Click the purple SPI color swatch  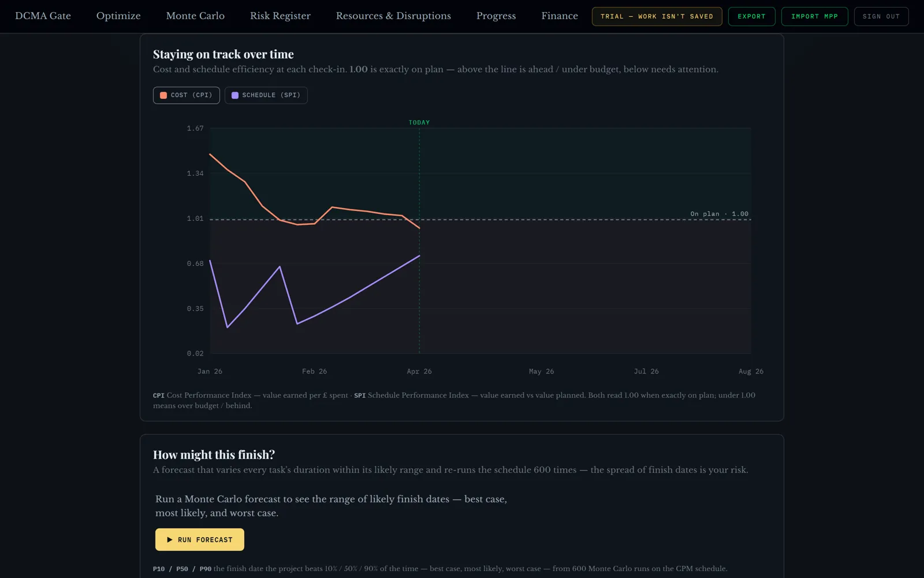coord(235,95)
